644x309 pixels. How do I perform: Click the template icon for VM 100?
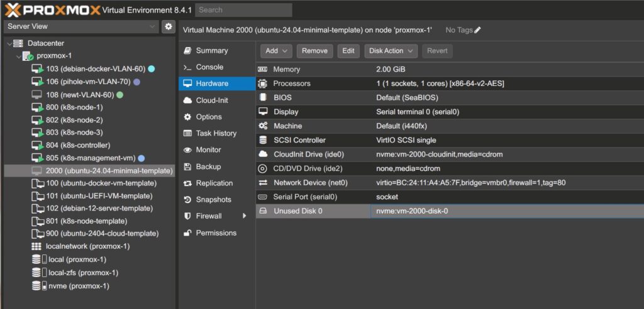[x=38, y=183]
